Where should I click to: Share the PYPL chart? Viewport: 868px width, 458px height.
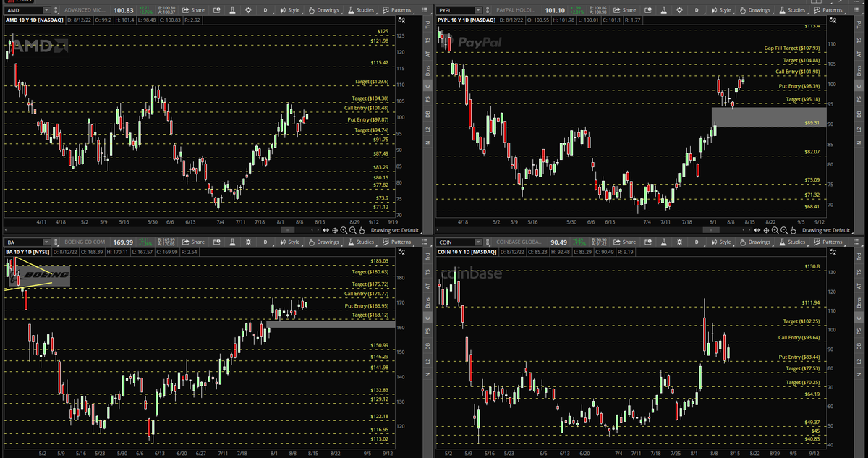pos(624,10)
